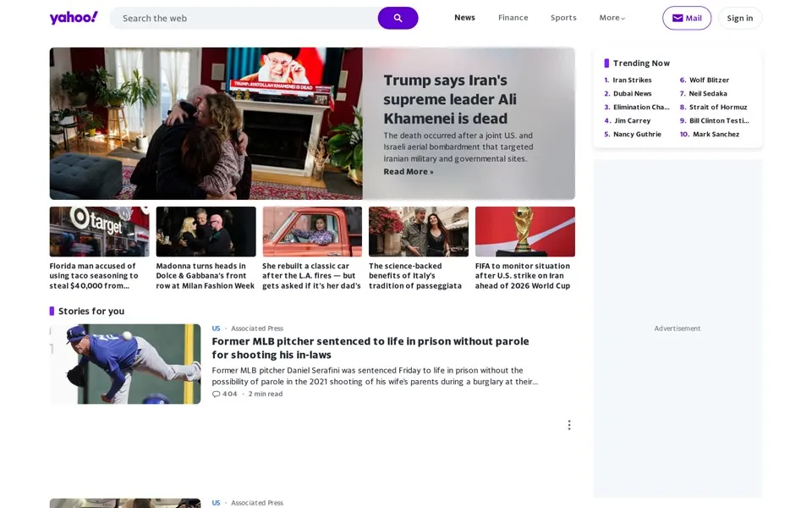This screenshot has height=508, width=812.
Task: Select trending topic Mark Sanchez
Action: 716,134
